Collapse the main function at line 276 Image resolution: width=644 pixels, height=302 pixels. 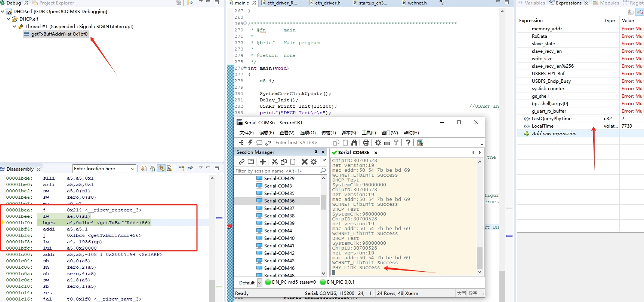pyautogui.click(x=245, y=68)
